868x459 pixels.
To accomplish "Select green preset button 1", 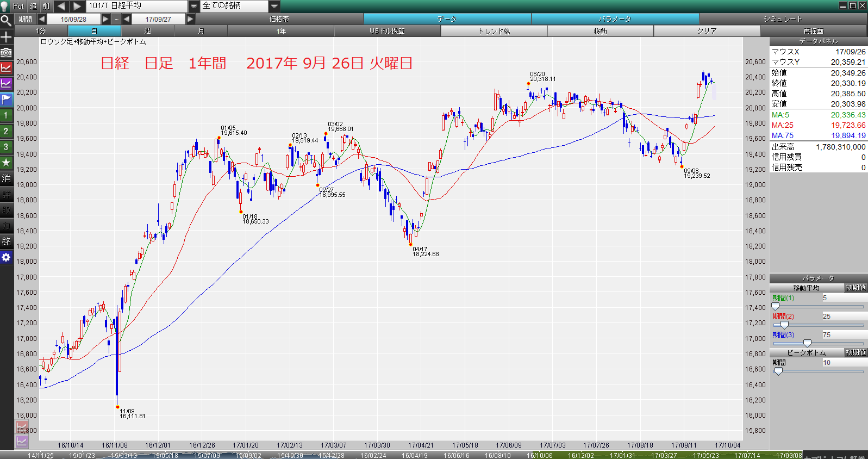I will point(6,115).
